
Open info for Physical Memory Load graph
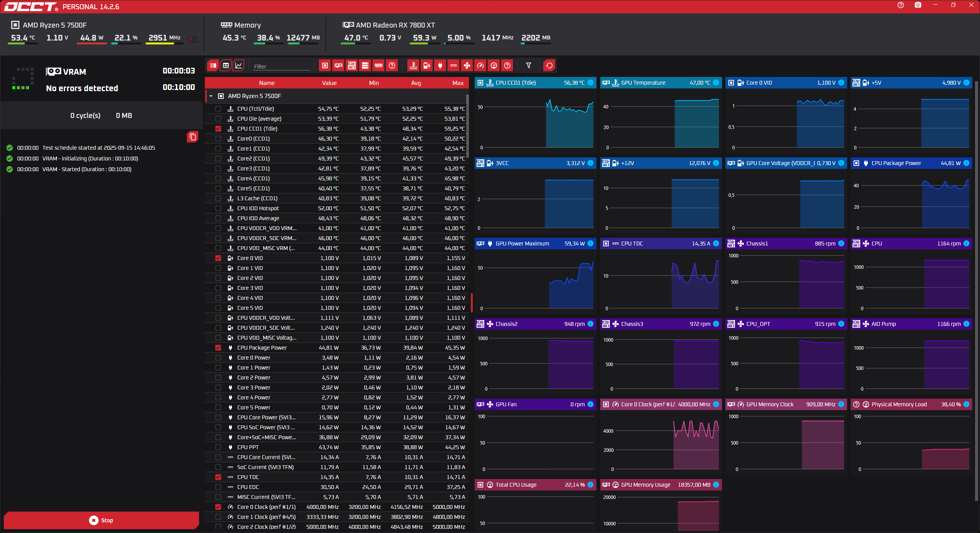point(966,404)
